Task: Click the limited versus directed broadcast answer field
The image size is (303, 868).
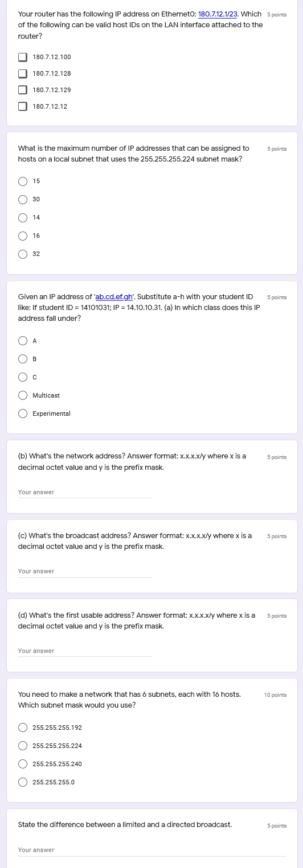Action: pyautogui.click(x=152, y=850)
